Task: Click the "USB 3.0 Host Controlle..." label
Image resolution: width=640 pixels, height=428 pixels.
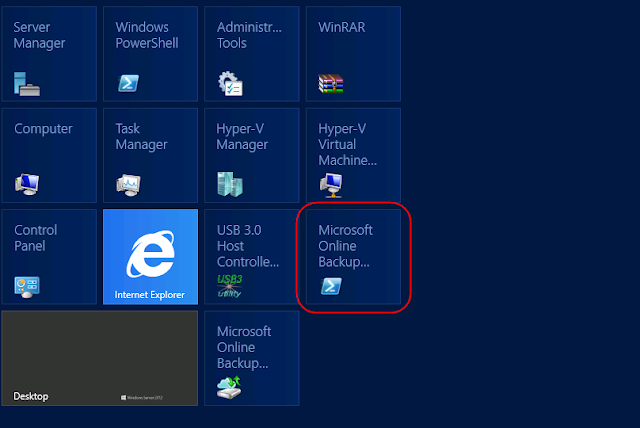Action: 248,246
